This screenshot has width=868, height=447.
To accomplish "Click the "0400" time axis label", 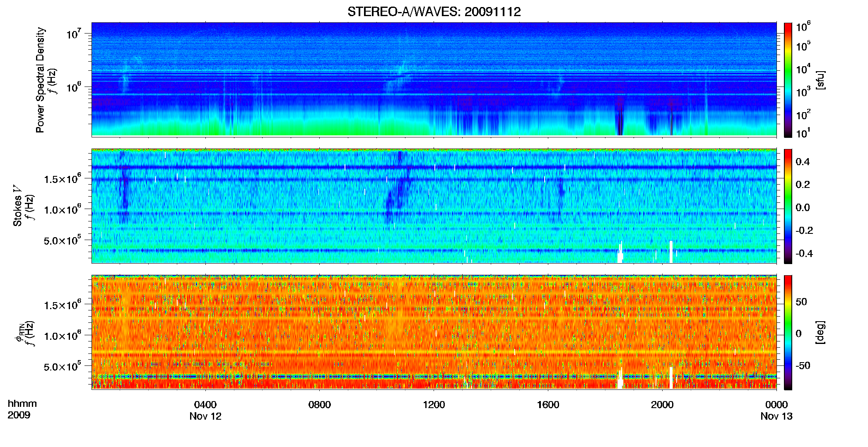I will coord(205,404).
